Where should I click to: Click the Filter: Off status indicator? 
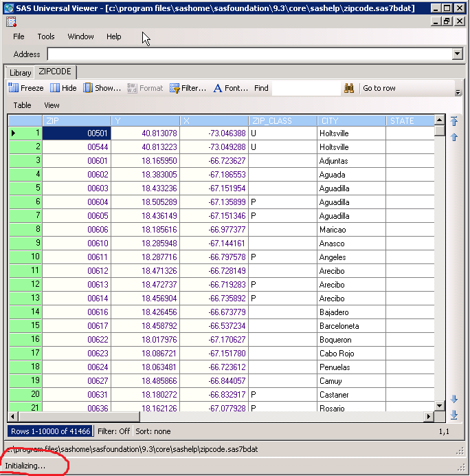tap(113, 431)
